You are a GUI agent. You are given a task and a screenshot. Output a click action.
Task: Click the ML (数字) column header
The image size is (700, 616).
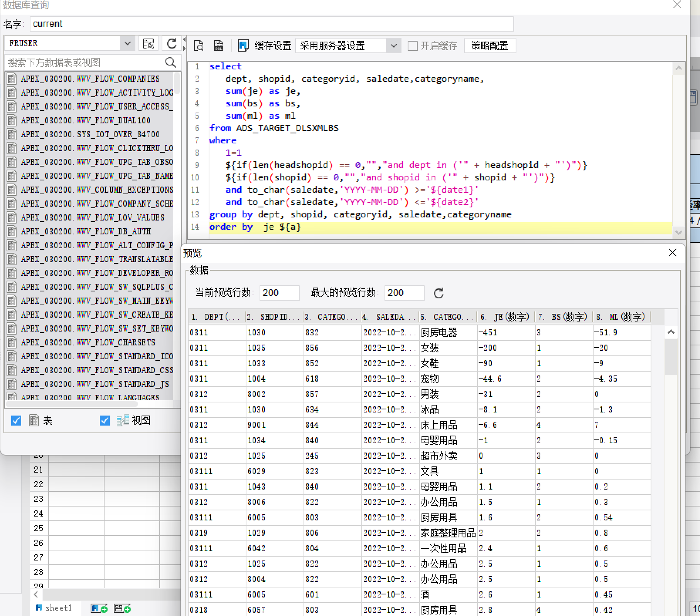621,317
